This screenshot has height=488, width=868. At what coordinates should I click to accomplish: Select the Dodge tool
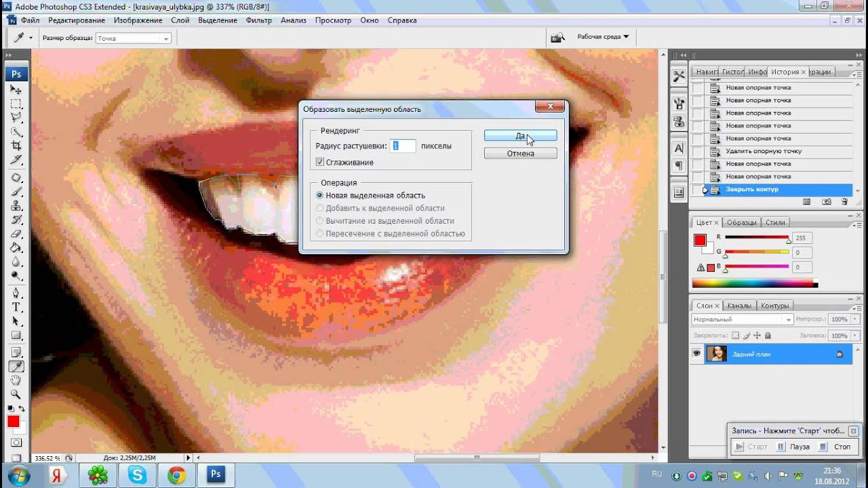click(x=16, y=277)
